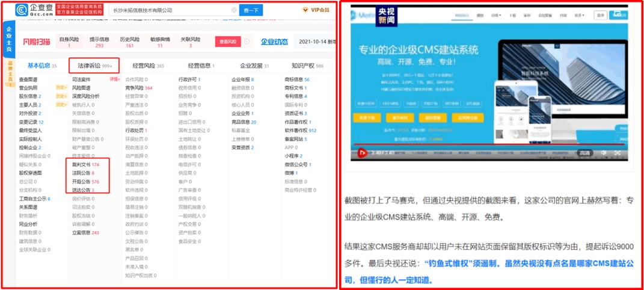The width and height of the screenshot is (644, 290).
Task: Open 工商自主公示 8
Action: [34, 199]
